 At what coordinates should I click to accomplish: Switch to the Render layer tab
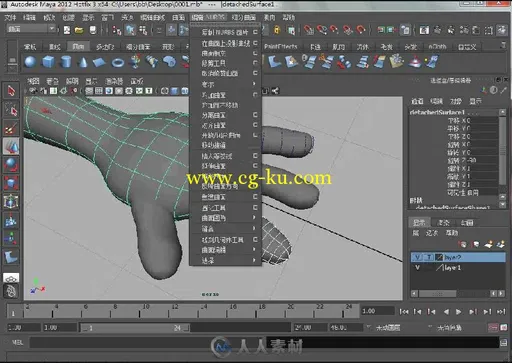pyautogui.click(x=443, y=222)
